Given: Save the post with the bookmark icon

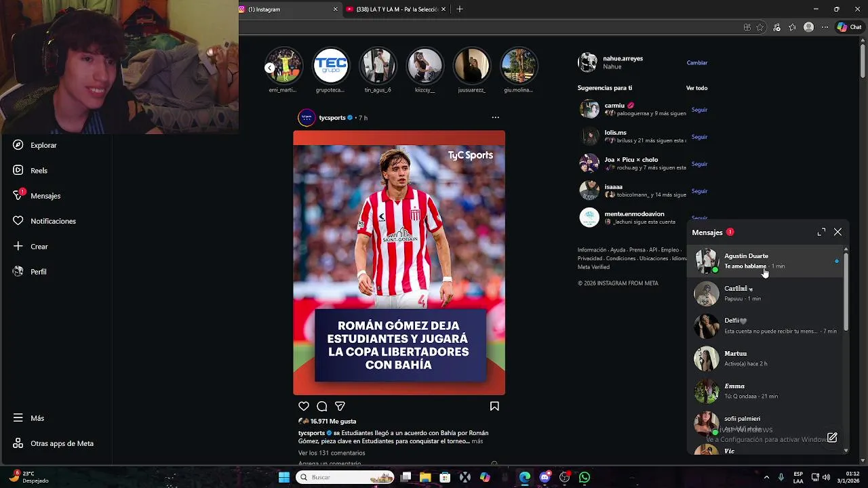Looking at the screenshot, I should click(494, 406).
